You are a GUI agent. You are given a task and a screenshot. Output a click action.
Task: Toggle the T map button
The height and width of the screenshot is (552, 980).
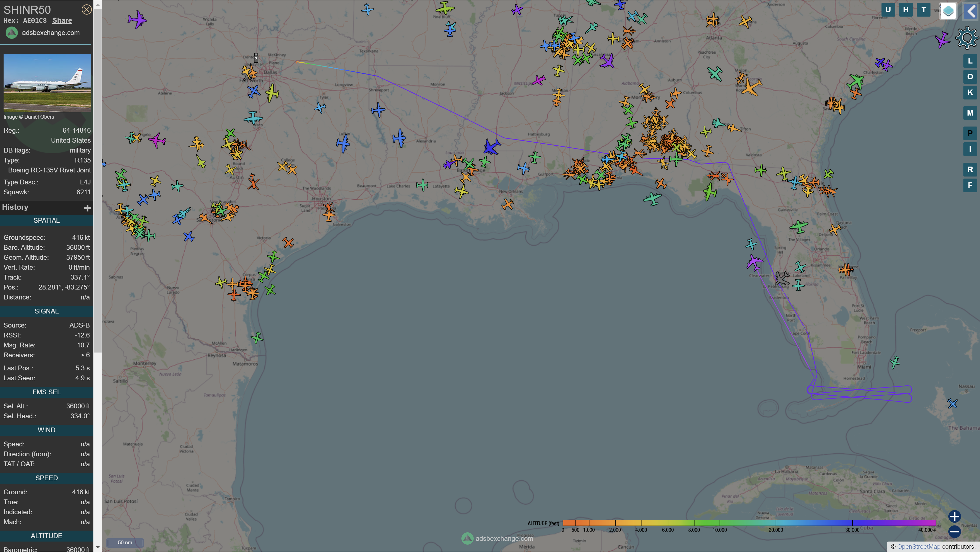(923, 10)
